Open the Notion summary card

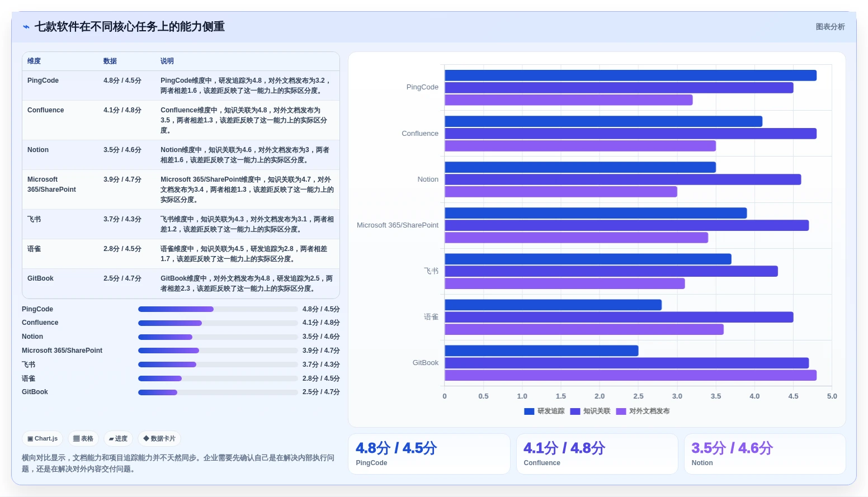point(765,454)
